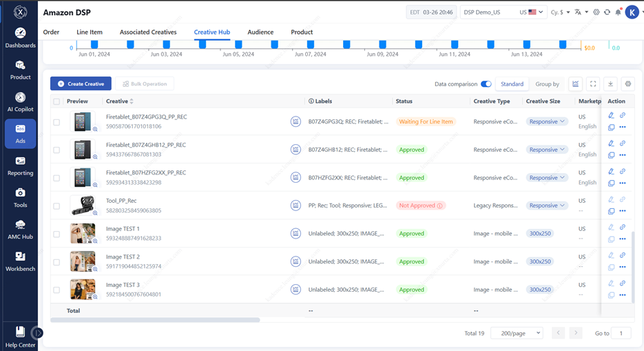Image resolution: width=644 pixels, height=351 pixels.
Task: Expand the Responsive size dropdown for Tool_PP_Rec
Action: click(x=548, y=205)
